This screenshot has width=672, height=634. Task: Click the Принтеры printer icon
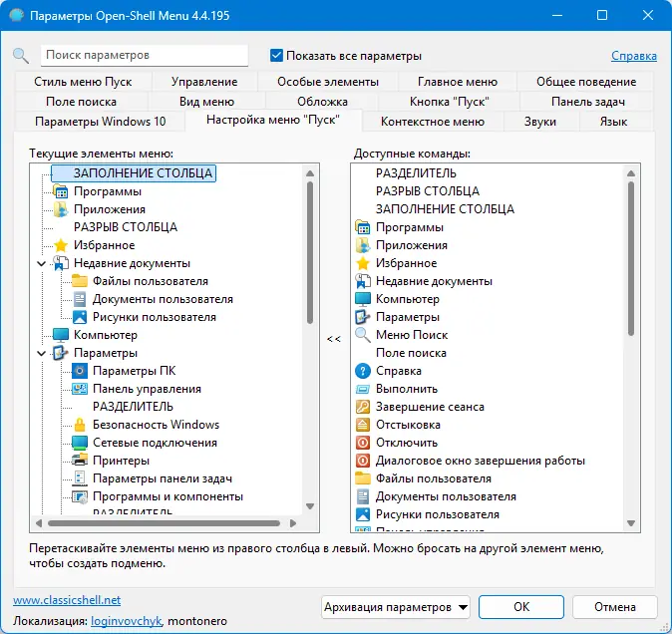[80, 461]
